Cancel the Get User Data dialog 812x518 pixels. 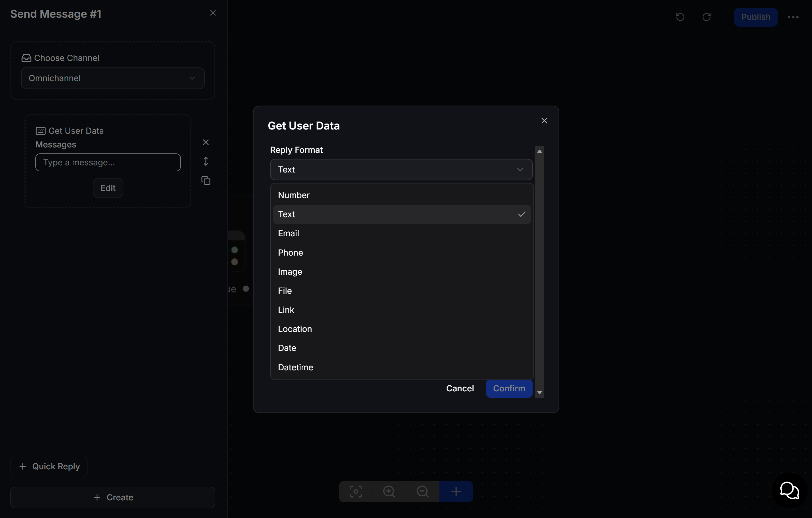pyautogui.click(x=460, y=388)
